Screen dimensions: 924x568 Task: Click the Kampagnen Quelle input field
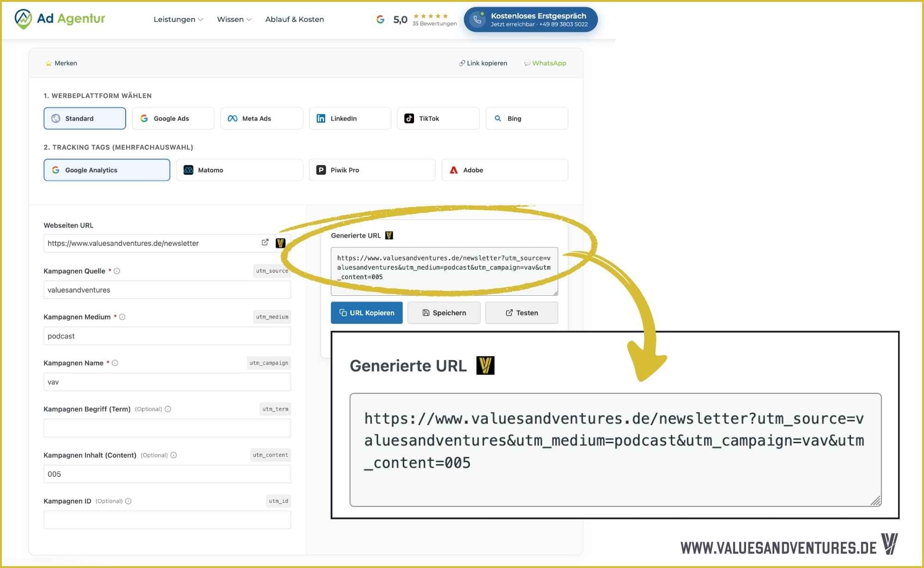pos(167,290)
